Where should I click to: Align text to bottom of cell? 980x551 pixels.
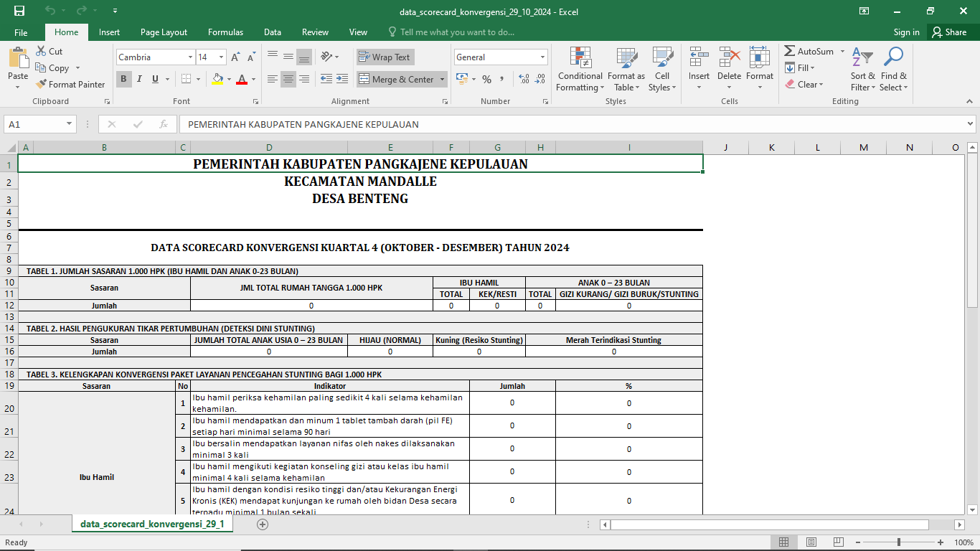(x=304, y=57)
